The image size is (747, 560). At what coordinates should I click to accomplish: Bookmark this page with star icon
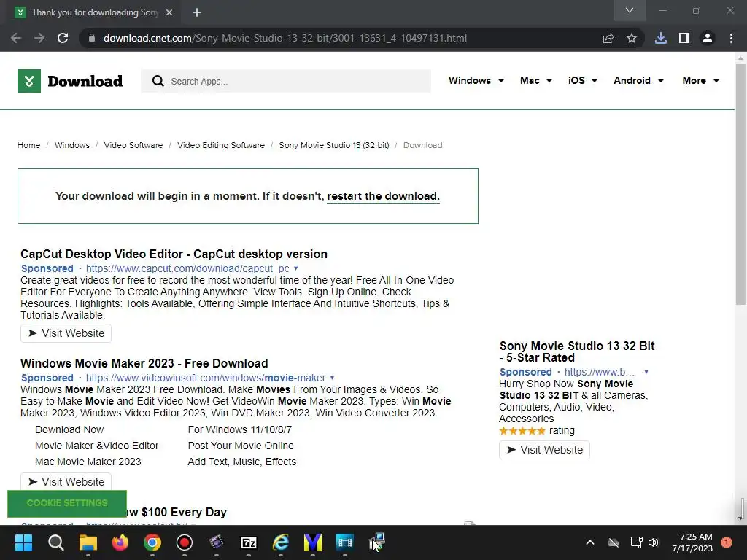[x=632, y=38]
